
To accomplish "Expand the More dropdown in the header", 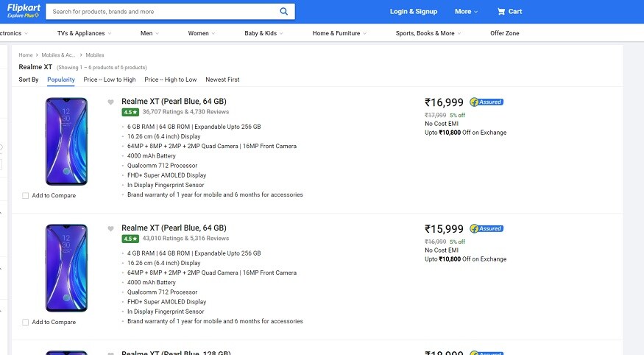I will (466, 12).
